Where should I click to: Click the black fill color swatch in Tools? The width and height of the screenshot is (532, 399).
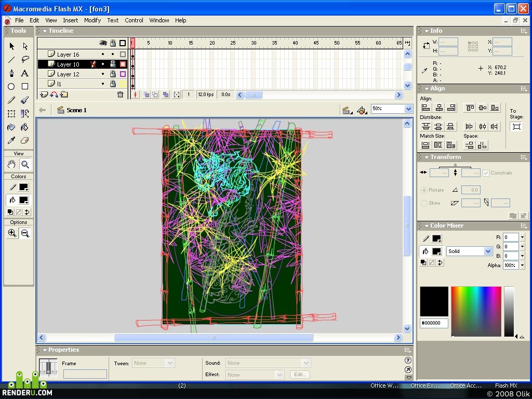click(x=24, y=200)
